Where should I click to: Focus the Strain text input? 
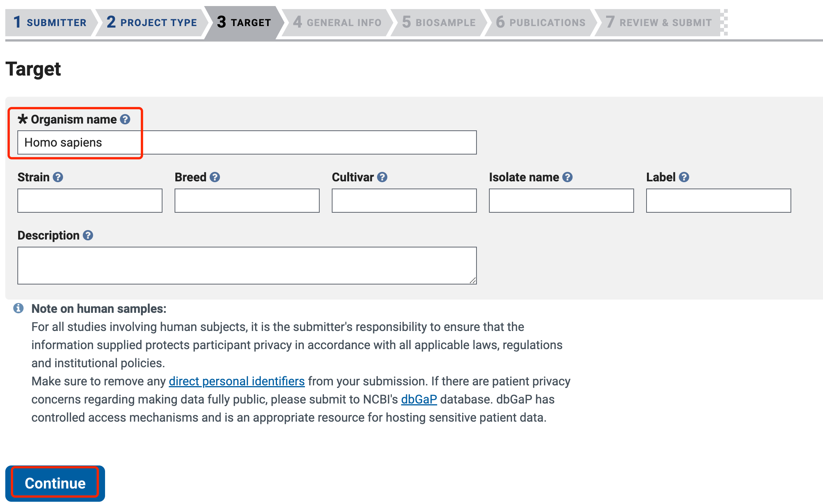(90, 201)
